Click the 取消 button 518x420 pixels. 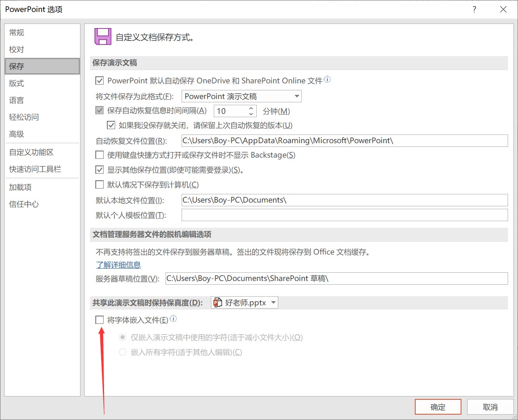[490, 407]
